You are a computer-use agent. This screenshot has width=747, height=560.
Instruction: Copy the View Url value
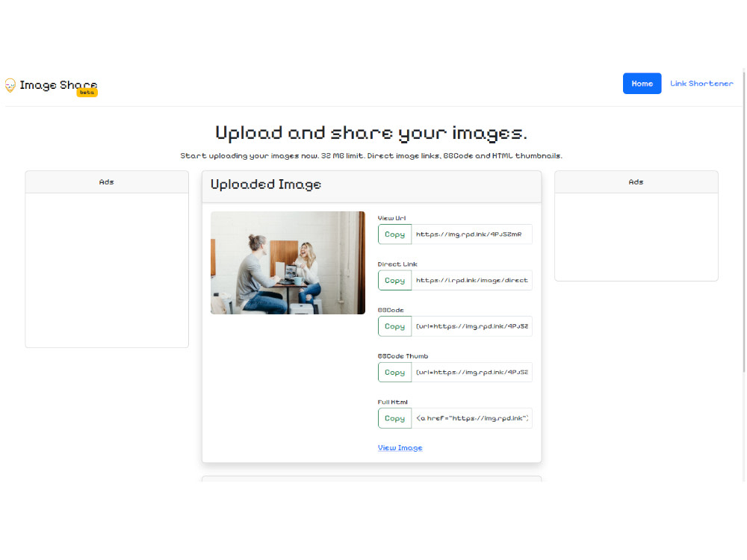(x=394, y=234)
